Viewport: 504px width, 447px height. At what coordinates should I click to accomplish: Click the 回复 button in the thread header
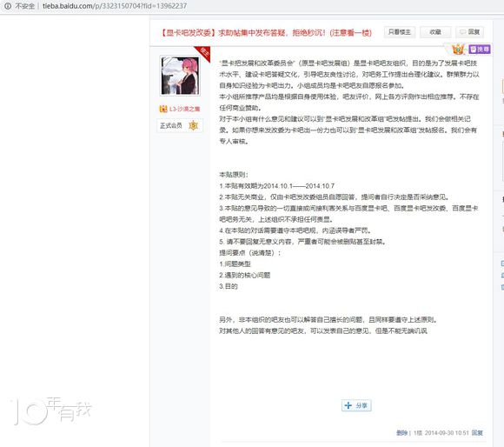coord(469,32)
